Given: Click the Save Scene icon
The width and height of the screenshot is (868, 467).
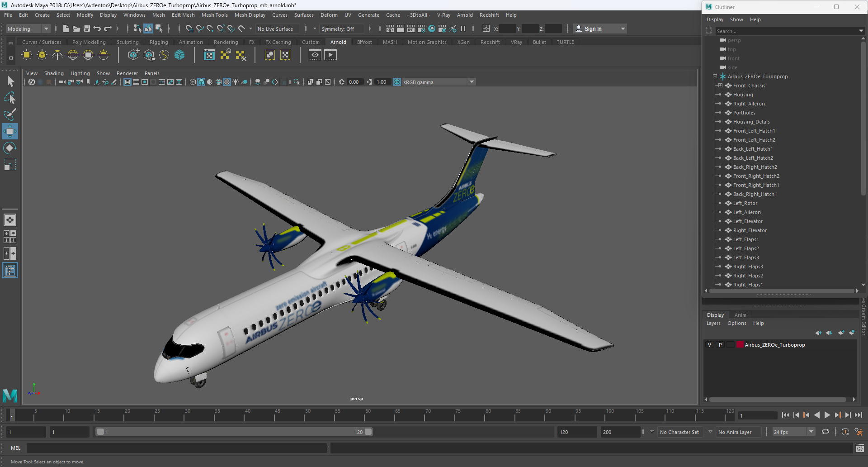Looking at the screenshot, I should click(x=86, y=29).
